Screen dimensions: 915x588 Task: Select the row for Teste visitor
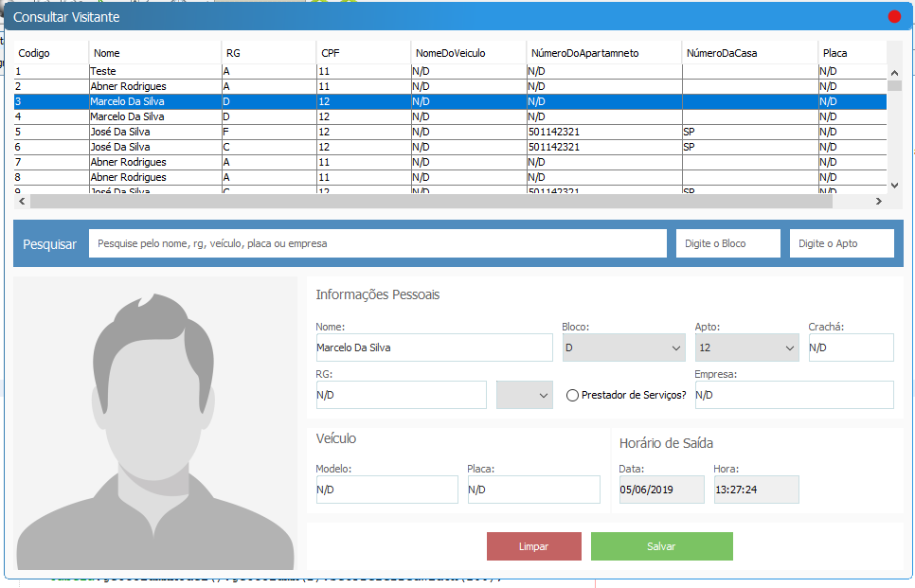coord(155,71)
